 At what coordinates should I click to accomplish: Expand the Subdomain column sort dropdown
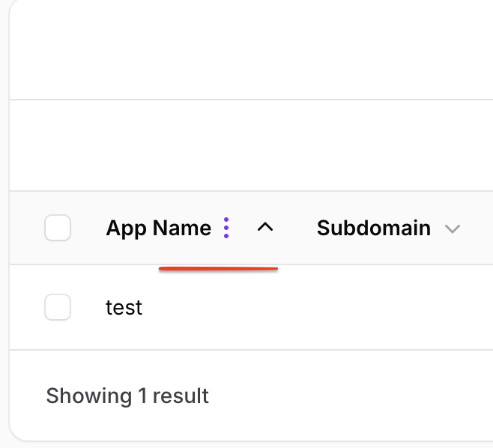[452, 228]
